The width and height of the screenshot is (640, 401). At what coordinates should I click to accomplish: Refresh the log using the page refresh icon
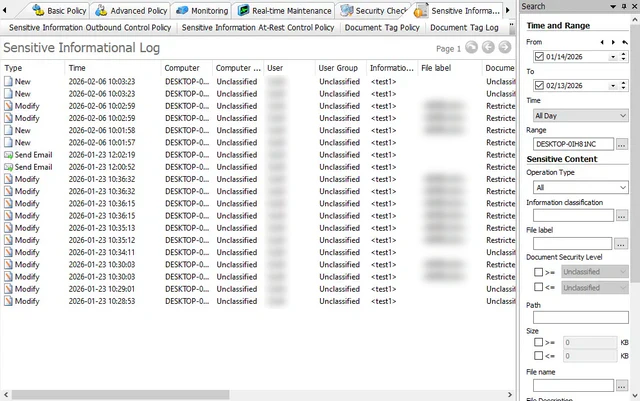[471, 48]
